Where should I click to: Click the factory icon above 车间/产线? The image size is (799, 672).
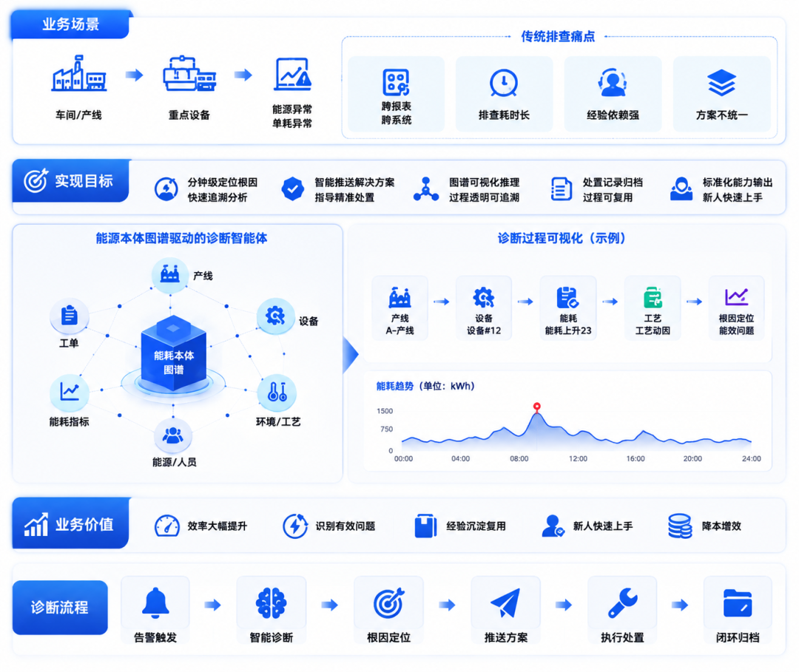79,74
